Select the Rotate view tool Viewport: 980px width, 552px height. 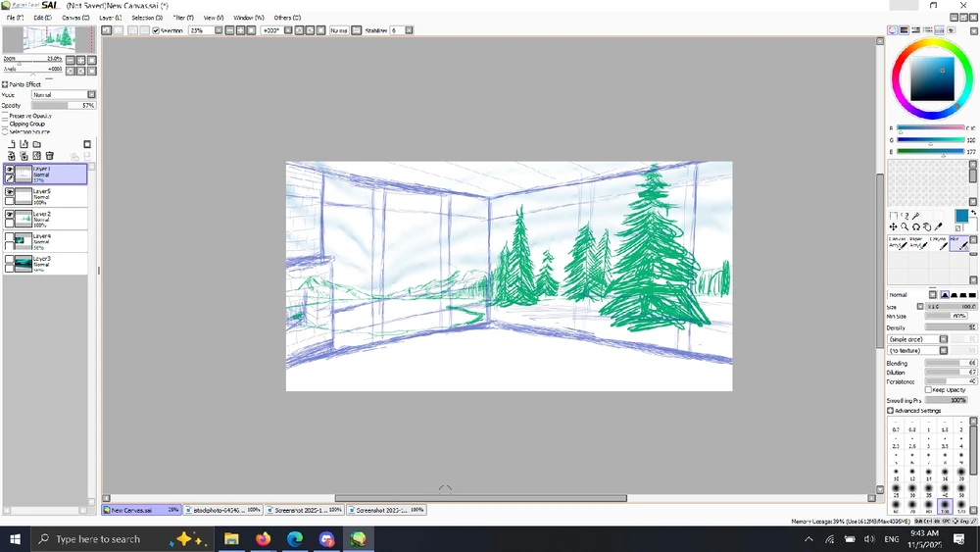pos(915,226)
